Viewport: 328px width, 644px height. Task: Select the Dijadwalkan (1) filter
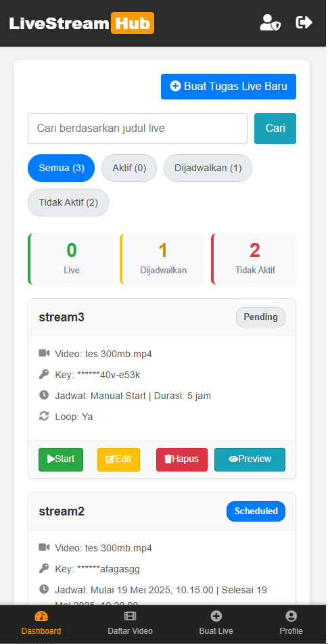tap(208, 168)
